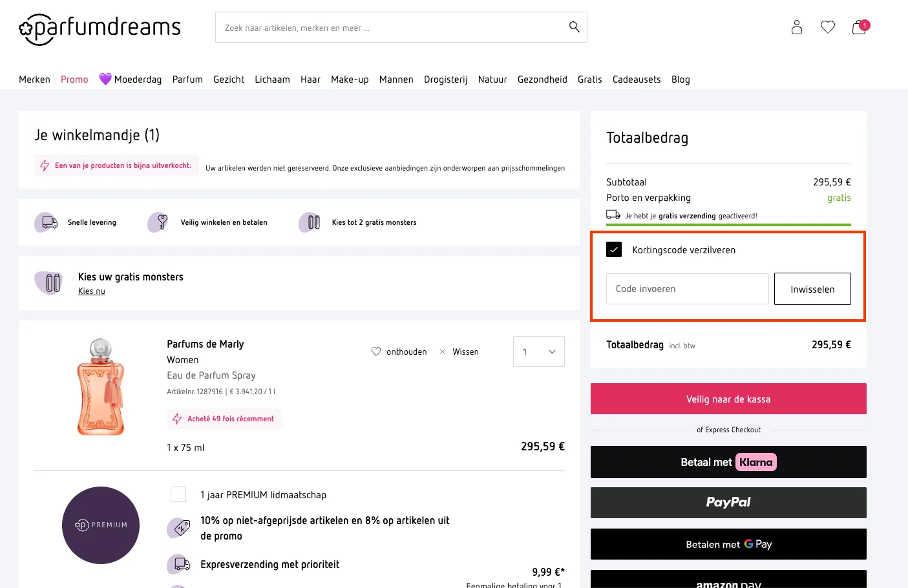Click the express delivery truck icon

pos(179,564)
